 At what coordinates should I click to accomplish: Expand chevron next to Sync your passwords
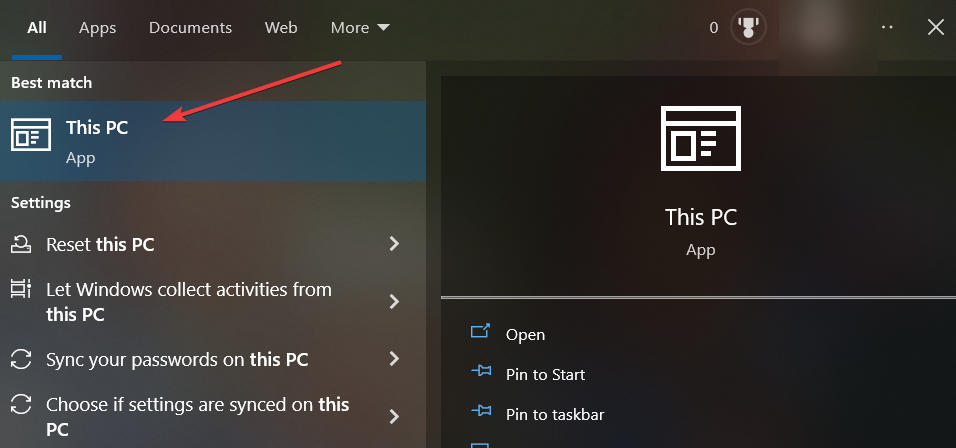tap(394, 359)
